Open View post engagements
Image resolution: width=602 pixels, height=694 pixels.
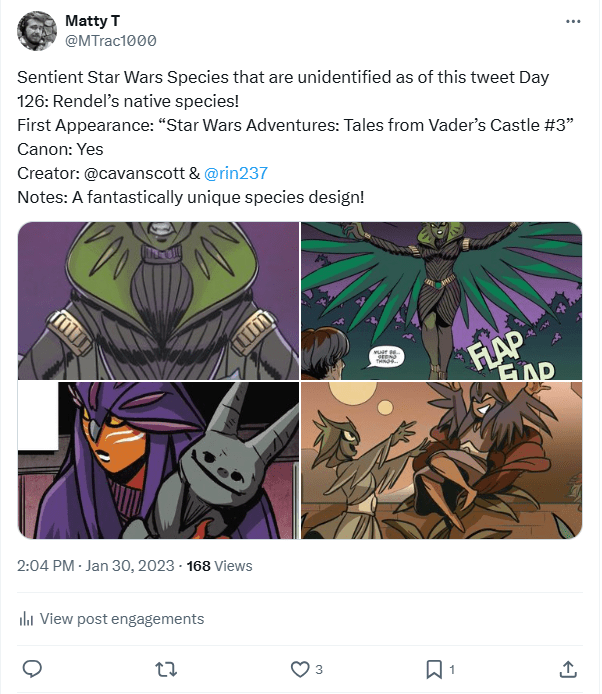121,619
